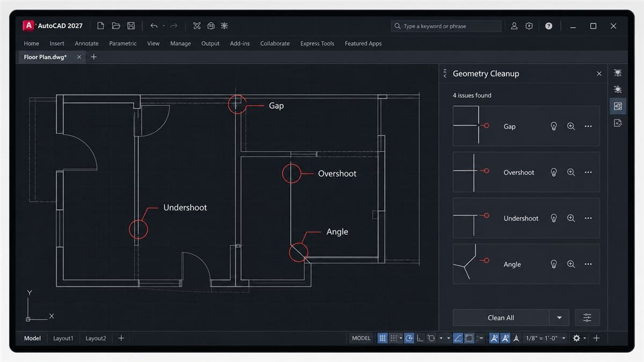Open more options for the Overshoot issue
This screenshot has height=362, width=644.
(588, 172)
